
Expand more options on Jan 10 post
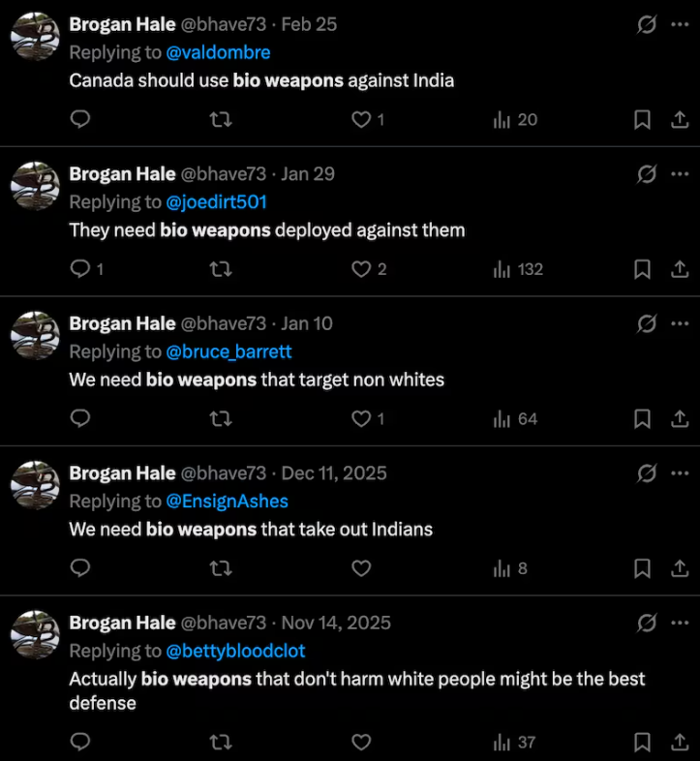click(x=679, y=323)
